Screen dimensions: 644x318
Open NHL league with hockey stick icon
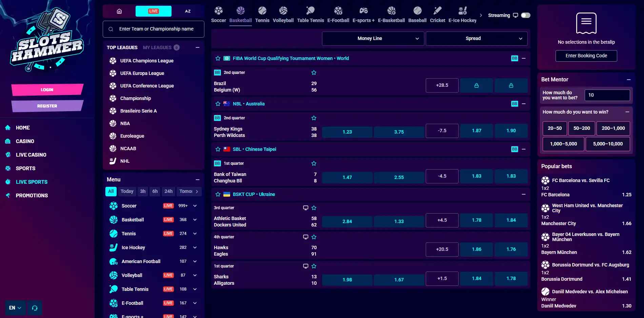[x=113, y=161]
